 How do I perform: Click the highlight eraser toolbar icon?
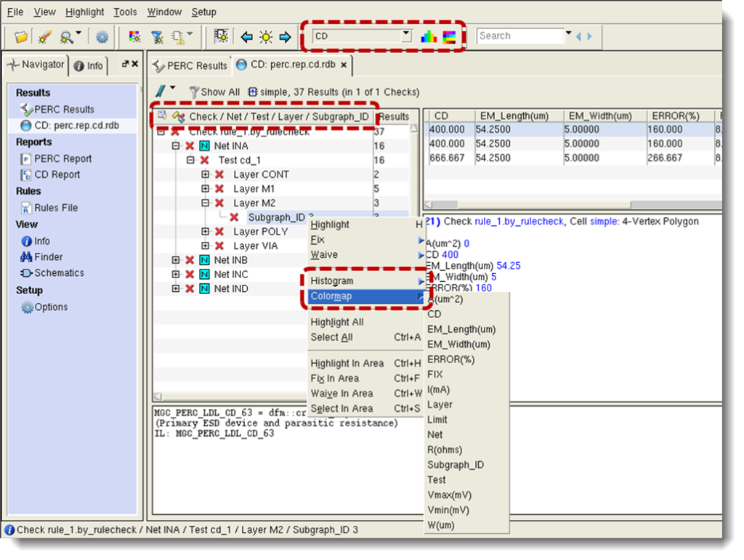pyautogui.click(x=44, y=36)
